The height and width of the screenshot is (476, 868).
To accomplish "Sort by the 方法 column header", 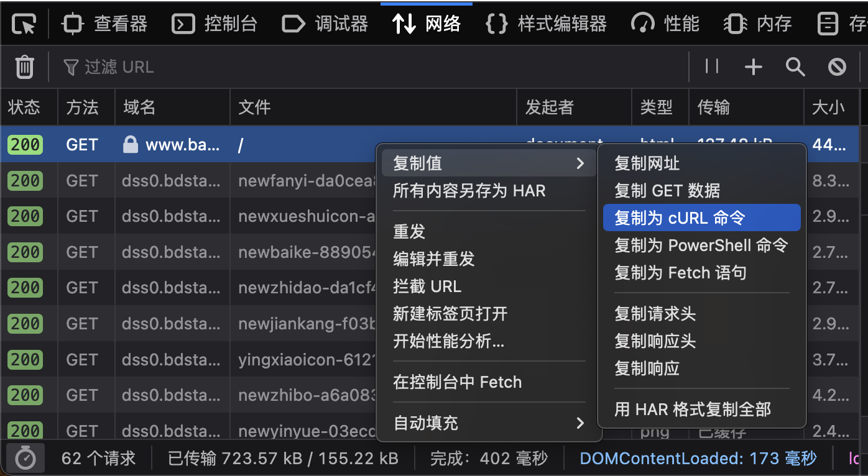I will [86, 108].
